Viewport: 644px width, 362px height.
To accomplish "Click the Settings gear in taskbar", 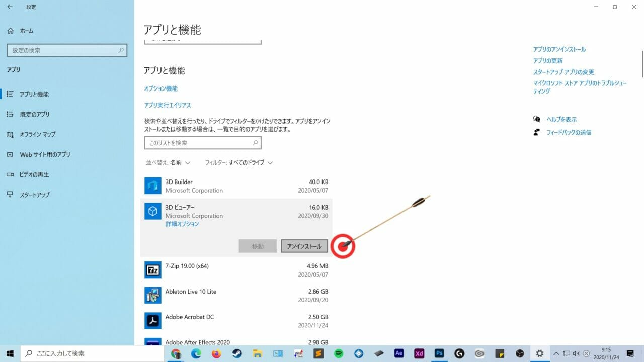I will pos(540,353).
